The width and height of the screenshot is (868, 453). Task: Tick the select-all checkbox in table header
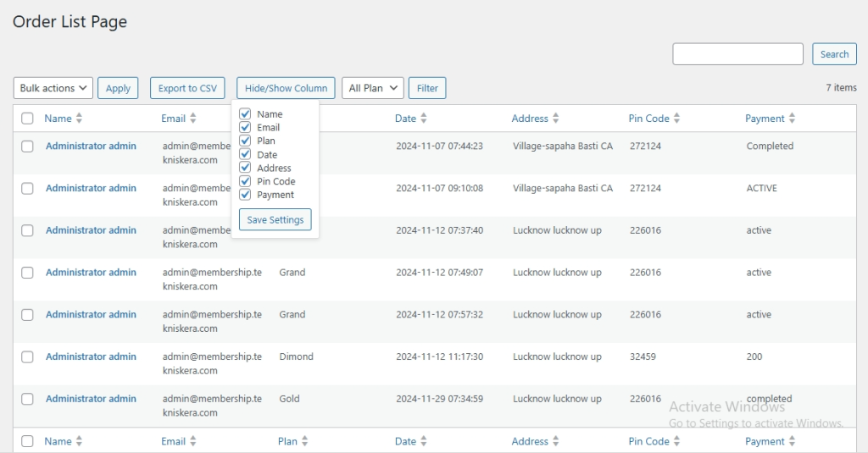click(x=27, y=119)
